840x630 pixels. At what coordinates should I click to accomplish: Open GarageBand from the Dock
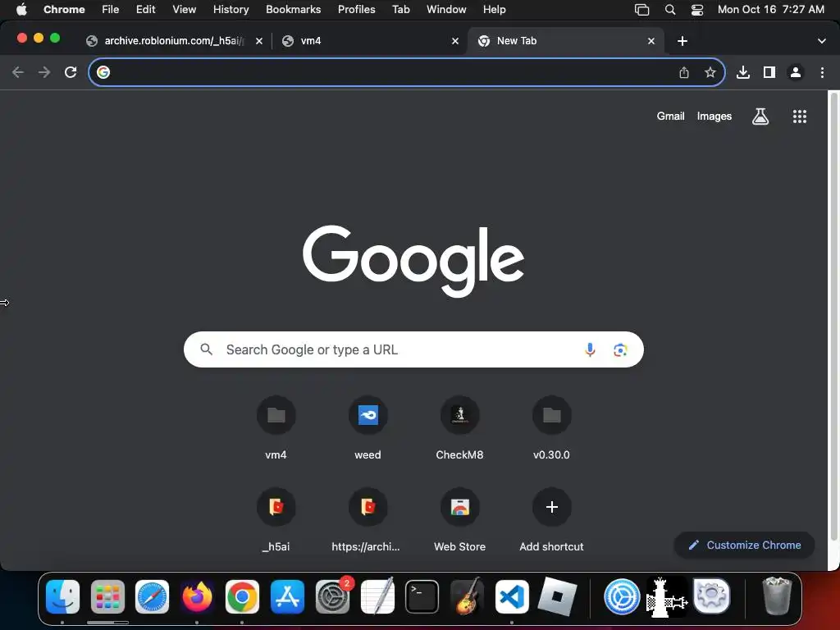pos(467,596)
